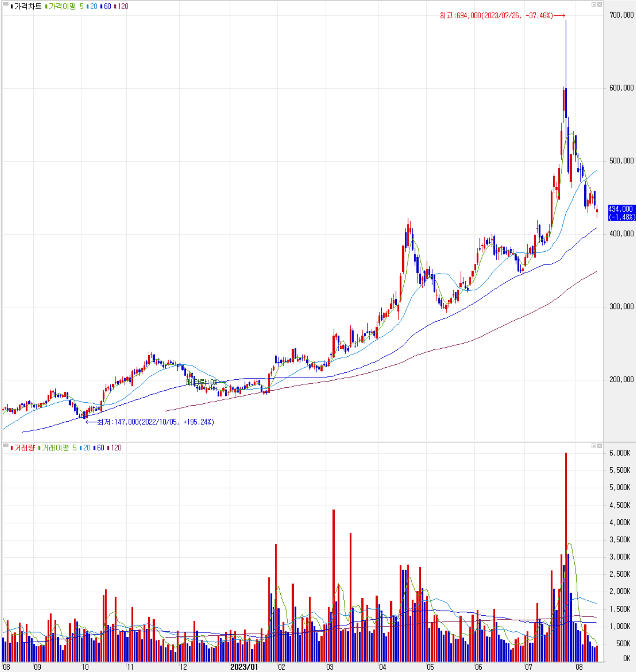
Task: Click the 6,000K volume axis label
Action: tap(620, 453)
